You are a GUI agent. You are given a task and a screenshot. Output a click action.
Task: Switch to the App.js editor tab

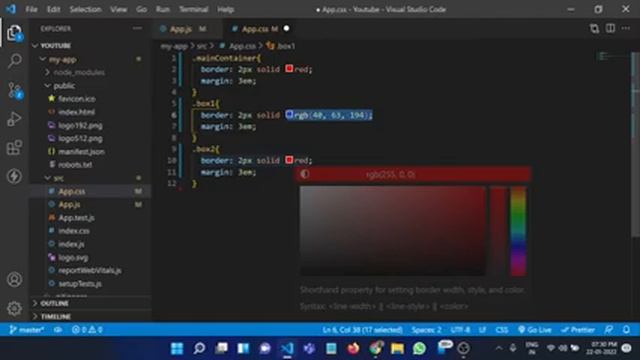tap(187, 29)
